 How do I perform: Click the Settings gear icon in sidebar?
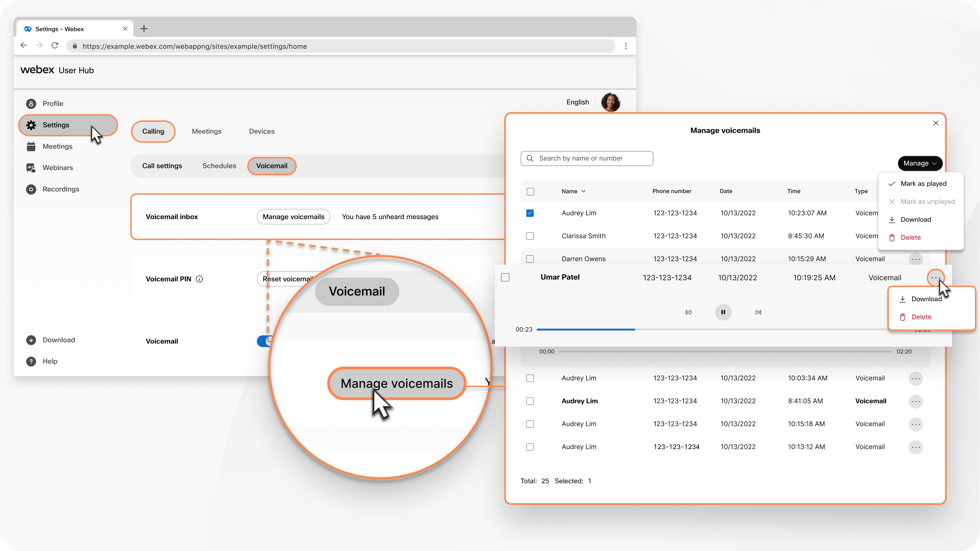[x=31, y=125]
